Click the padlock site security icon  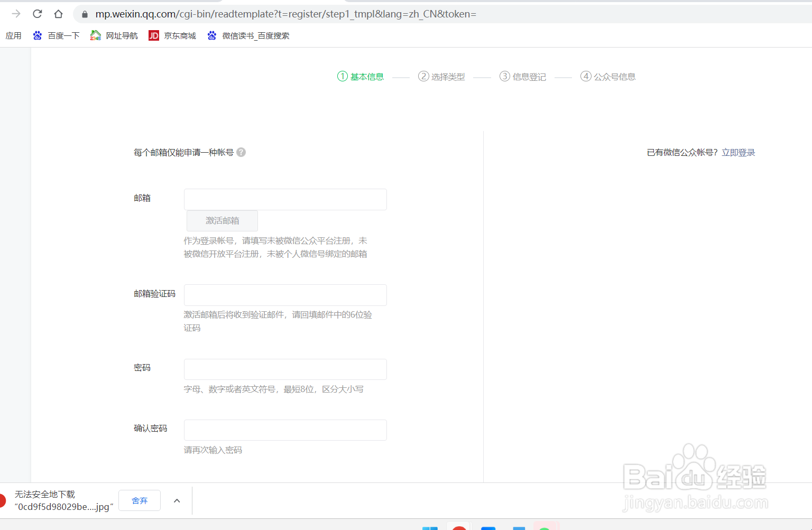[85, 14]
